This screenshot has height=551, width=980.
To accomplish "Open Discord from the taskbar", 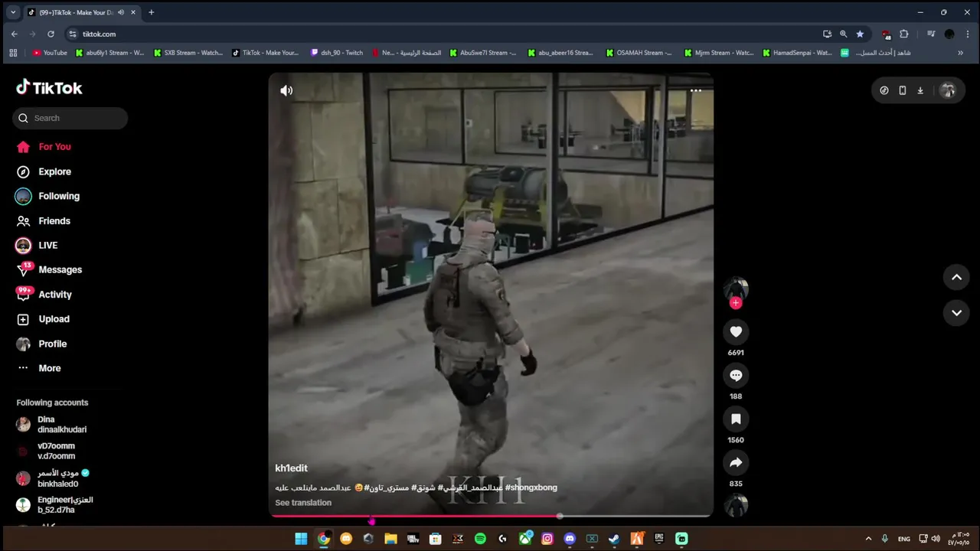I will click(570, 539).
